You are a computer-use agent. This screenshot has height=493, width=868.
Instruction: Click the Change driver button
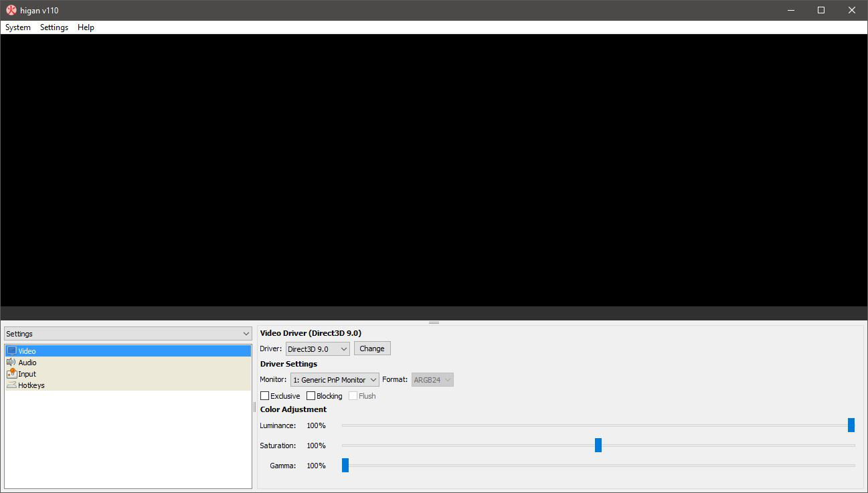(x=372, y=349)
